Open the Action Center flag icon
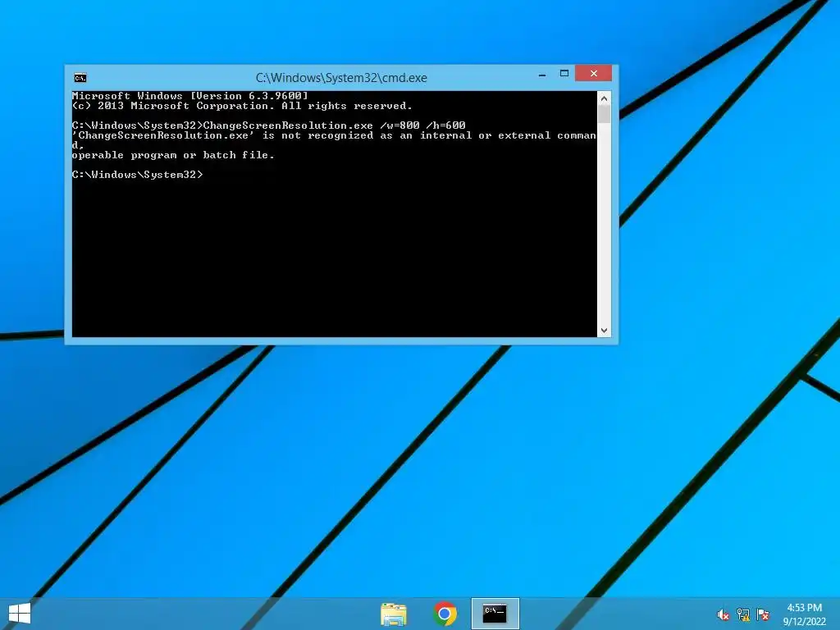The height and width of the screenshot is (630, 840). click(x=763, y=614)
